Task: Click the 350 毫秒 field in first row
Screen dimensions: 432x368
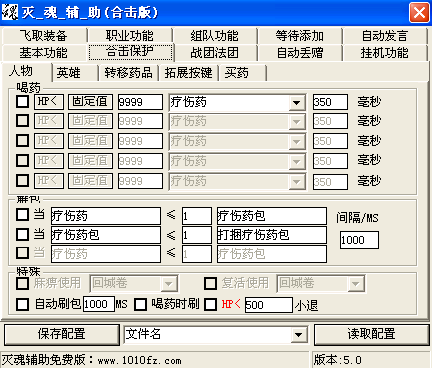Action: [x=330, y=102]
